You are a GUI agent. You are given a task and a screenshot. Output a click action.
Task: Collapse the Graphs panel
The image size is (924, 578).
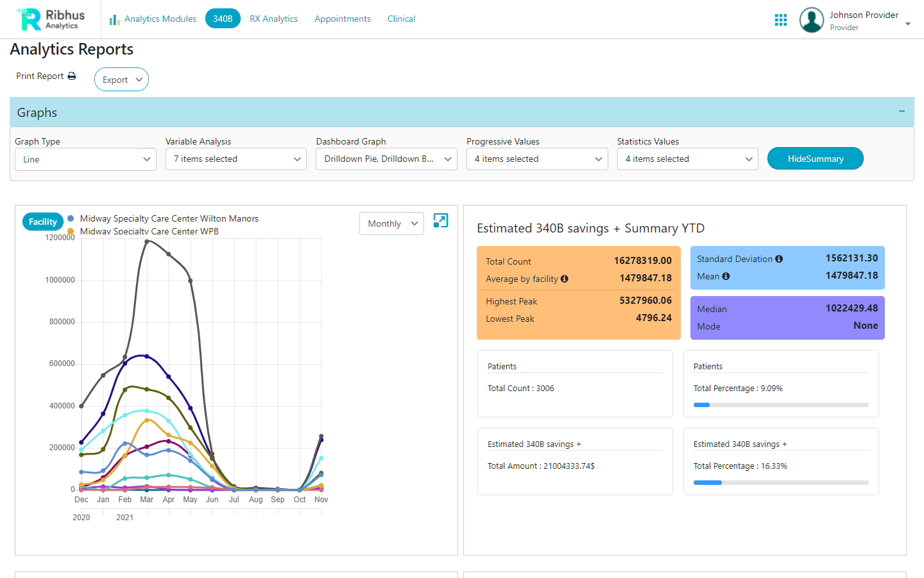(902, 110)
